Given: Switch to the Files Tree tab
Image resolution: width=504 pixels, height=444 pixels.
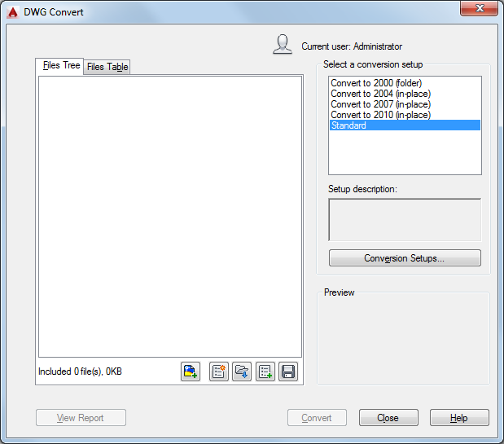Looking at the screenshot, I should [x=59, y=66].
